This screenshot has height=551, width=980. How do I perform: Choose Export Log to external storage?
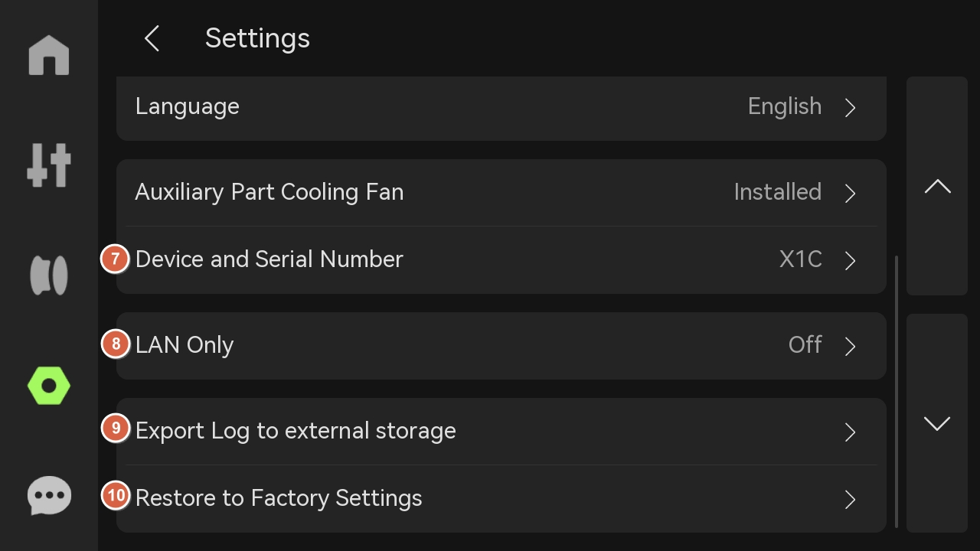[296, 431]
